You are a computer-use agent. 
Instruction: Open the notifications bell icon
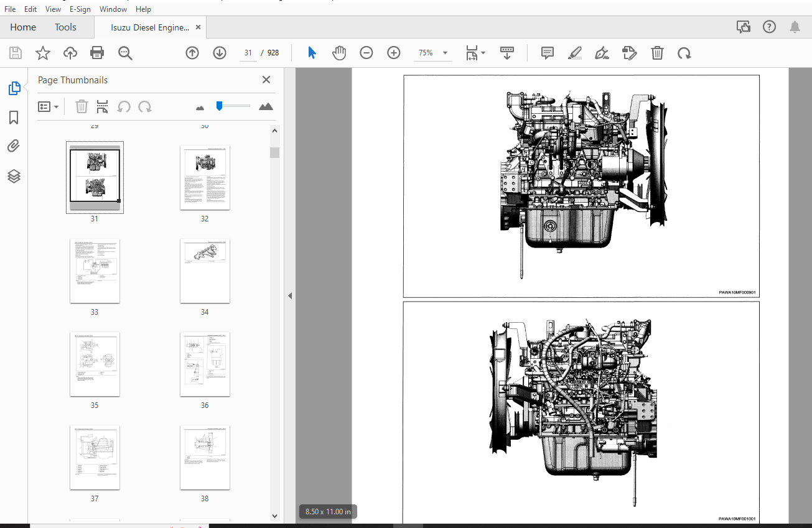tap(795, 27)
